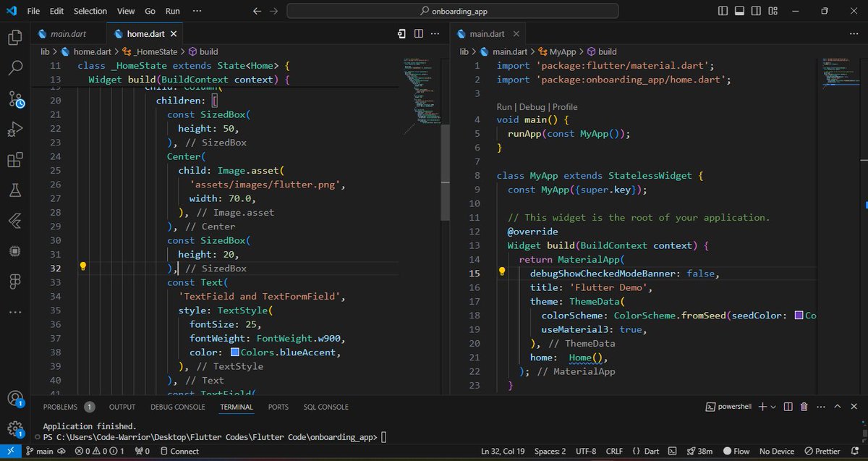Go forward with the navigation arrow
Screen dimensions: 868x461
coord(273,11)
